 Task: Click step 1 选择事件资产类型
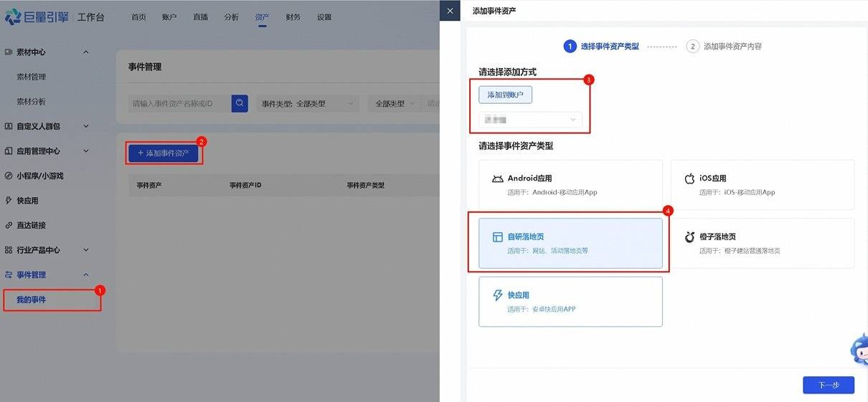(x=601, y=46)
